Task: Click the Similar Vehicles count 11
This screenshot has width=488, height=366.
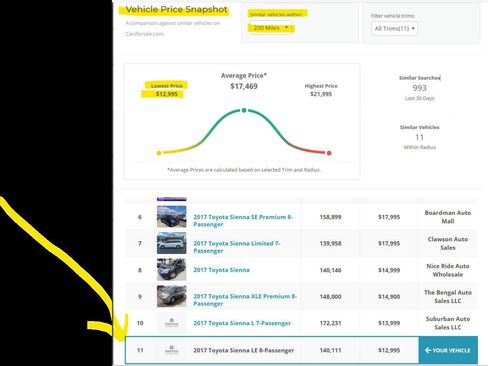Action: pos(419,137)
